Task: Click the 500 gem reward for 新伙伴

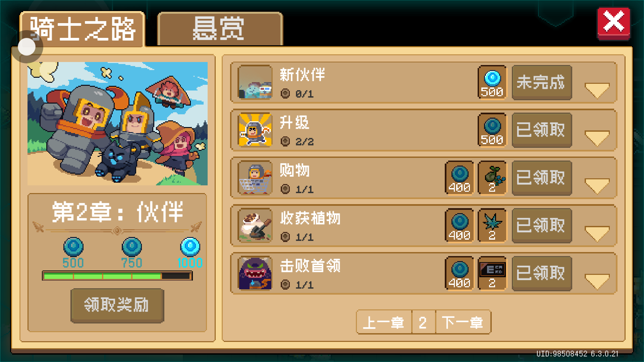Action: 492,82
